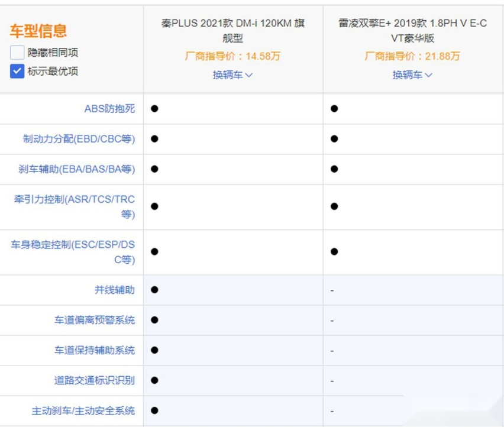Open the 车身稳定控制(ESC/ESP/DSC等) link
This screenshot has height=427, width=504.
(73, 252)
